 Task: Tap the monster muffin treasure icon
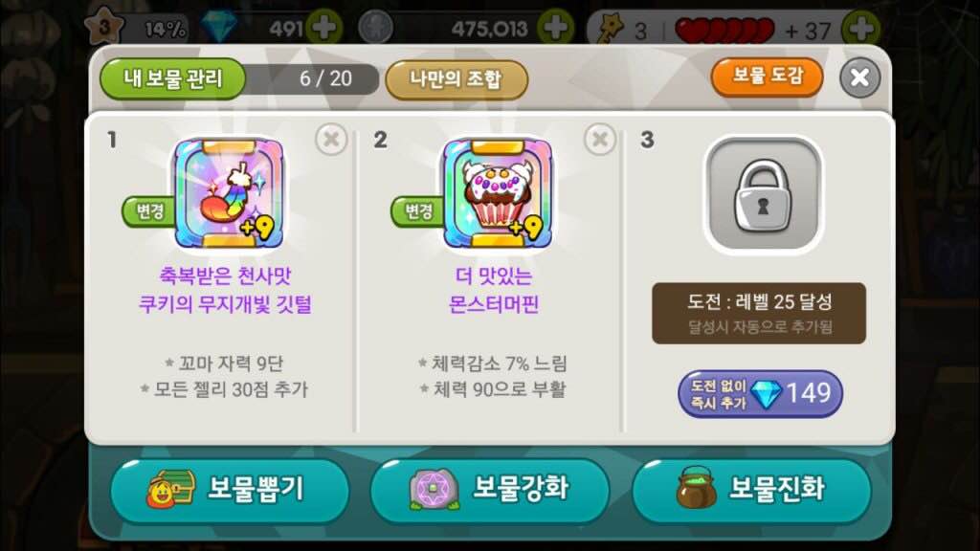498,193
